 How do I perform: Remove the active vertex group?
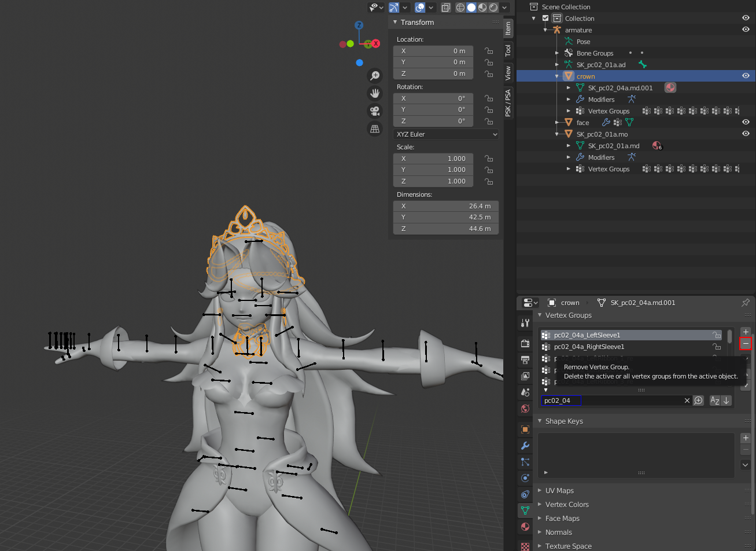pyautogui.click(x=746, y=344)
